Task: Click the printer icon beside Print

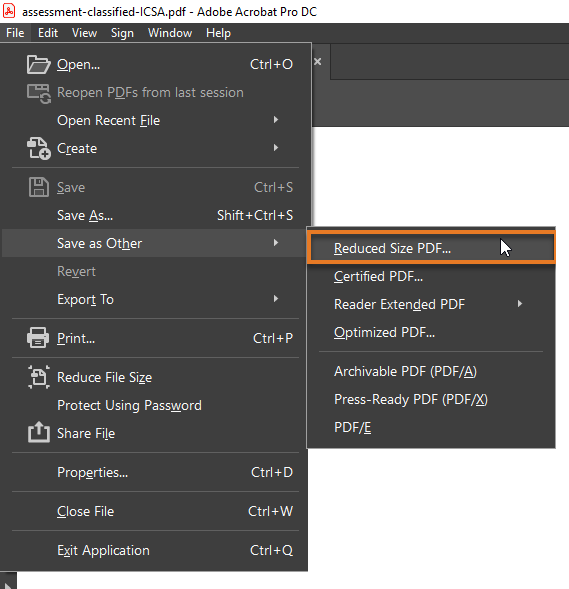Action: click(38, 338)
